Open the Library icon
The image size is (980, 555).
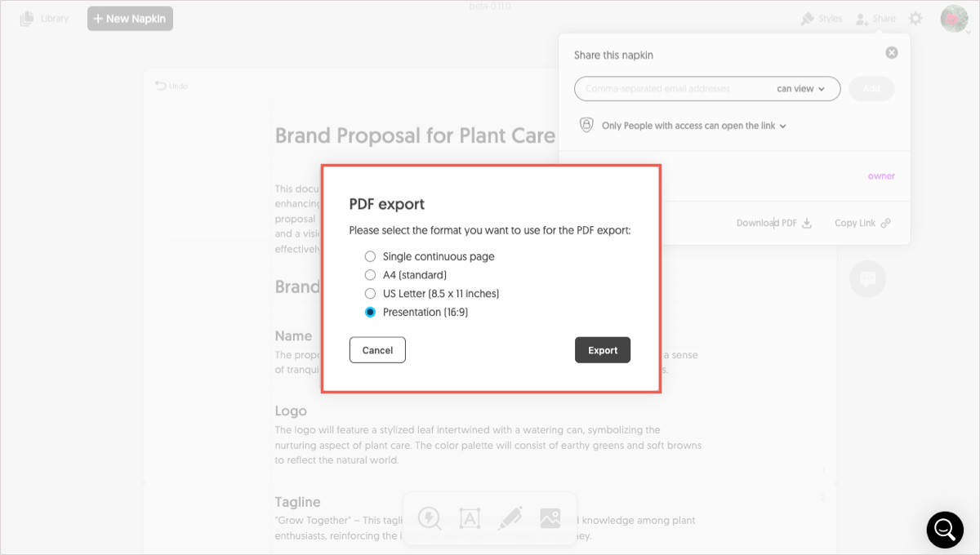point(27,18)
